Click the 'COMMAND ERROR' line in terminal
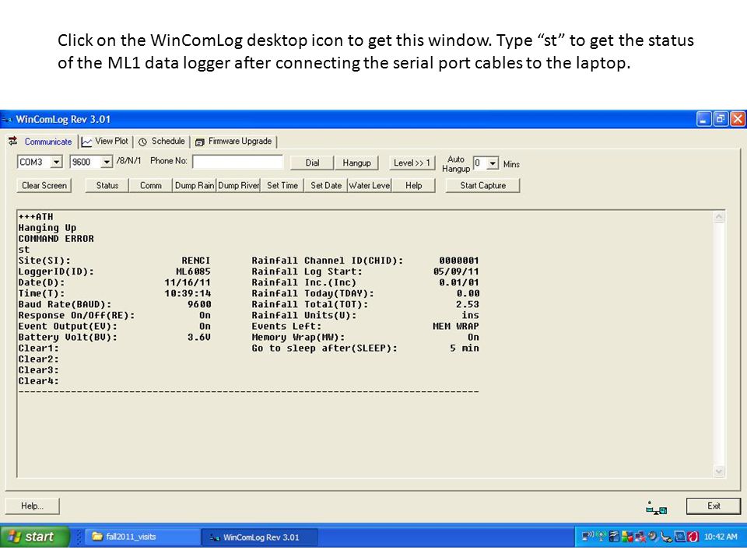Image resolution: width=747 pixels, height=560 pixels. (x=56, y=239)
